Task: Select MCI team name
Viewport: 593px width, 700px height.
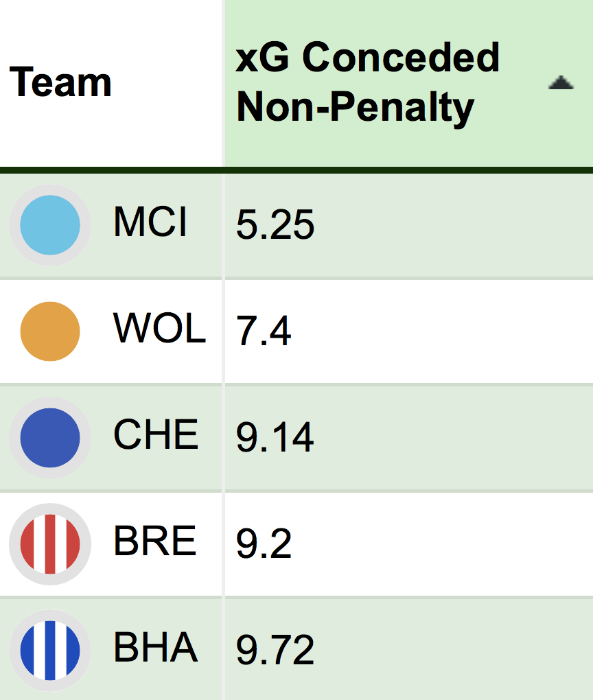Action: tap(150, 222)
